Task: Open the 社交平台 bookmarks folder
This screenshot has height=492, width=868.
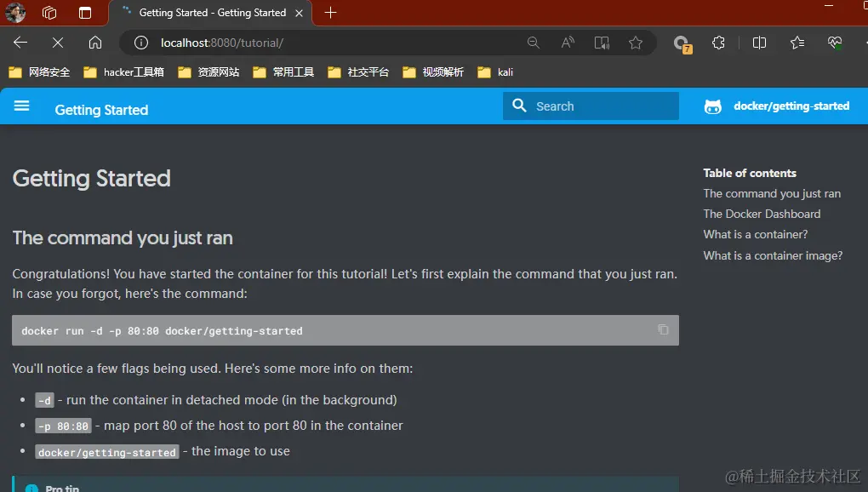Action: click(358, 72)
